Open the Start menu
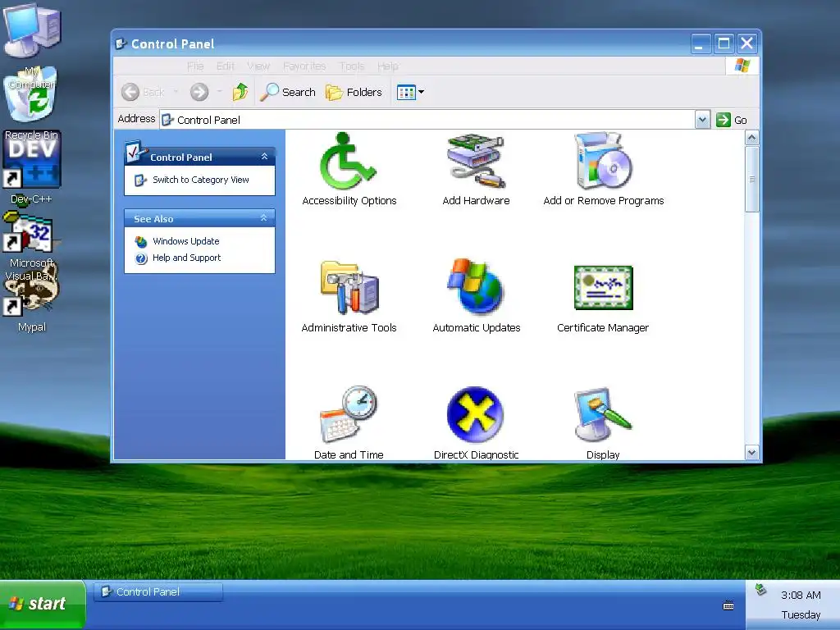This screenshot has width=840, height=630. click(x=43, y=605)
